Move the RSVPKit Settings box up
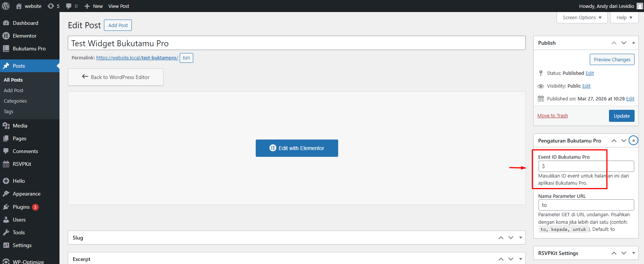Viewport: 644px width, 264px height. (614, 253)
